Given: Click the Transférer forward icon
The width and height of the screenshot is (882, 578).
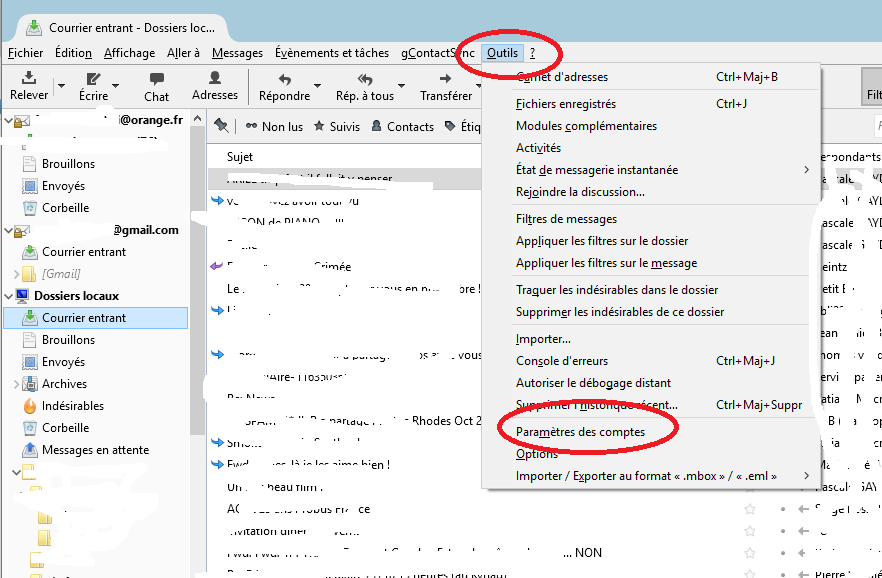Looking at the screenshot, I should [x=445, y=79].
